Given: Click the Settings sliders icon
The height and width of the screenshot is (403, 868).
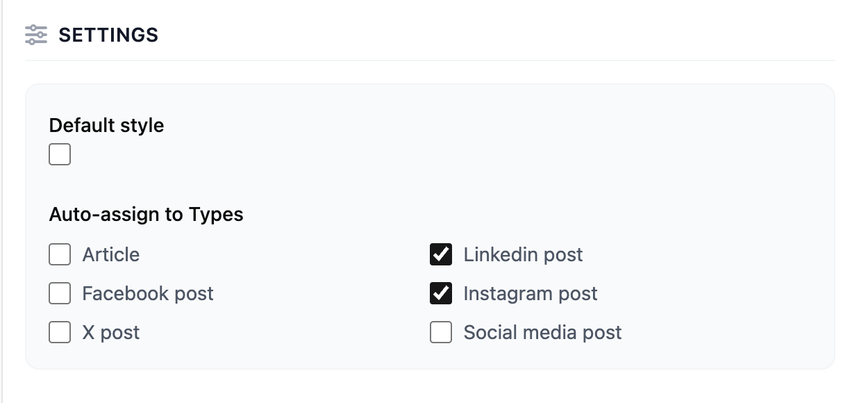Looking at the screenshot, I should [x=36, y=35].
